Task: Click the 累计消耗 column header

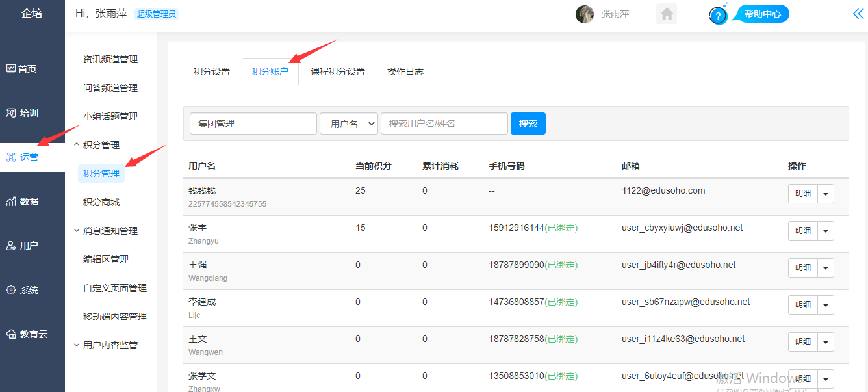Action: pos(440,166)
